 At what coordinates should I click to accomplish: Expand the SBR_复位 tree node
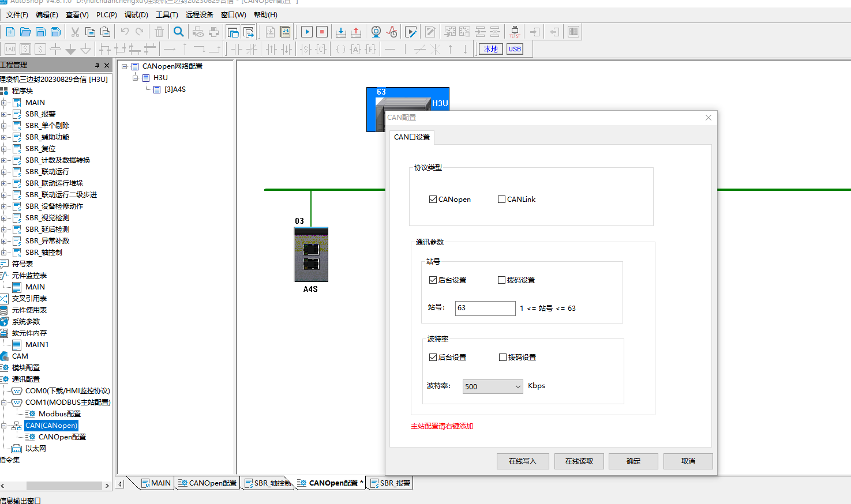tap(3, 149)
